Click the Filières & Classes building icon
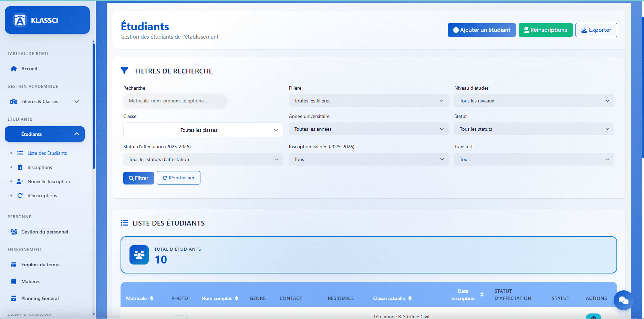644x319 pixels. tap(14, 101)
